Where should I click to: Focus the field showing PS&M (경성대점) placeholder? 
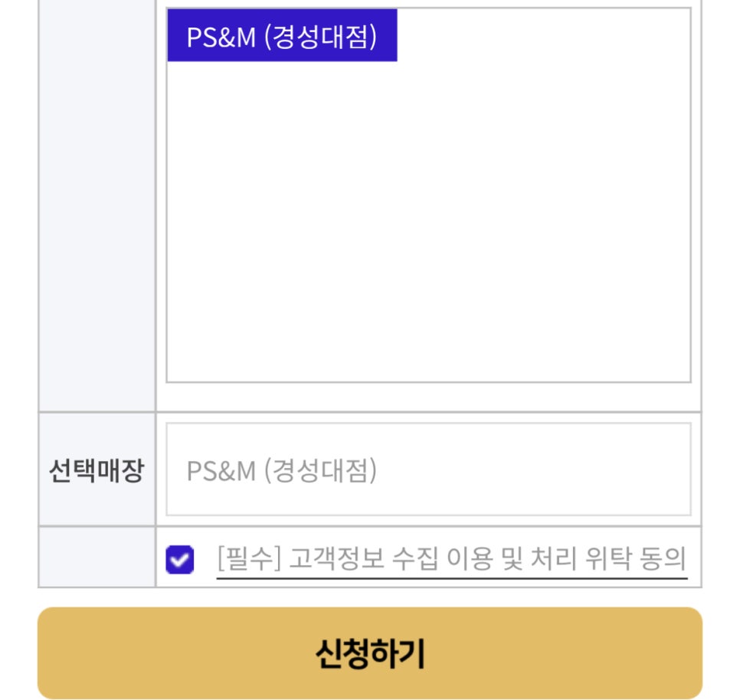[427, 469]
